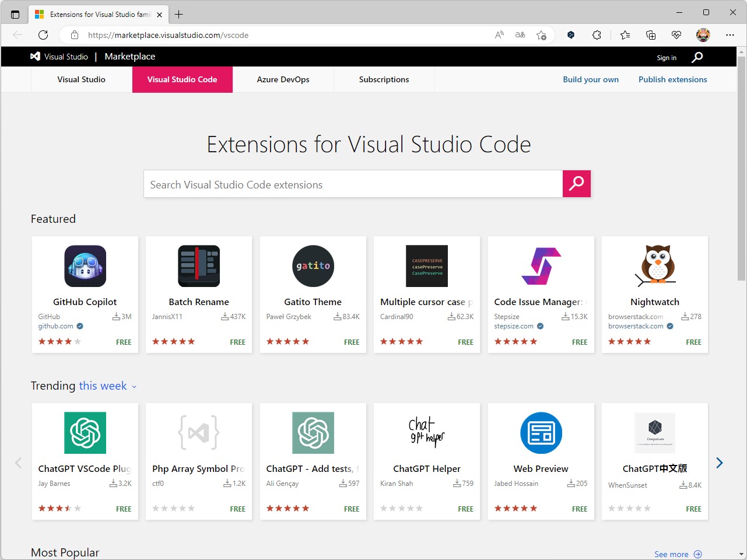Switch to the Azure DevOps tab
The height and width of the screenshot is (560, 747).
coord(283,79)
